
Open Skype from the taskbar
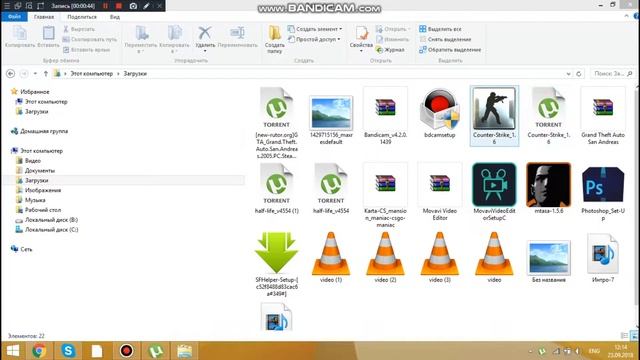click(x=68, y=351)
